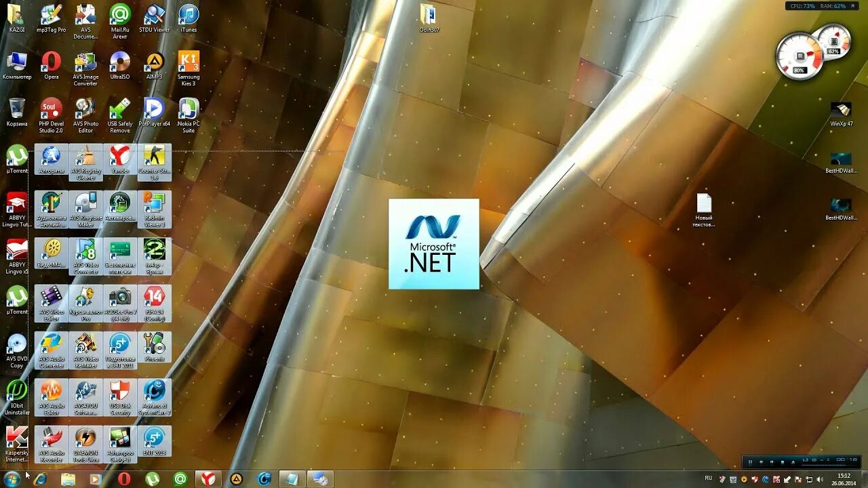Select the ACDSee Pro 7 icon
The width and height of the screenshot is (868, 488).
pos(120,304)
